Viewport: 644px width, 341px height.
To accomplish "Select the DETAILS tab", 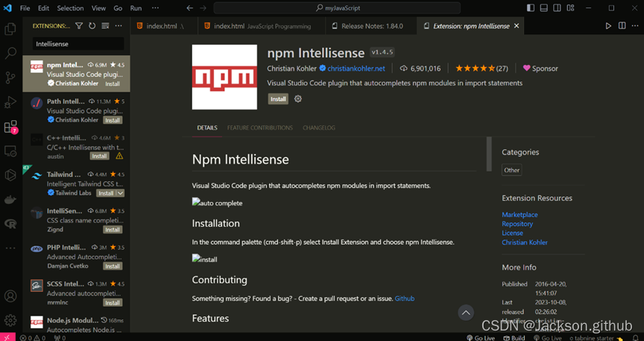I will pyautogui.click(x=207, y=128).
